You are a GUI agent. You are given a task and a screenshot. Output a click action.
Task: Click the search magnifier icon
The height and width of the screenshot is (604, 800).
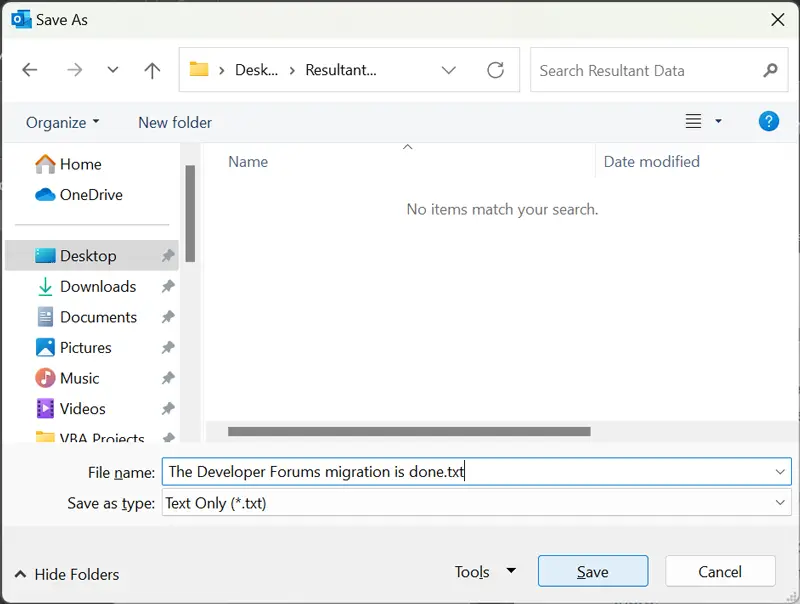pyautogui.click(x=769, y=70)
